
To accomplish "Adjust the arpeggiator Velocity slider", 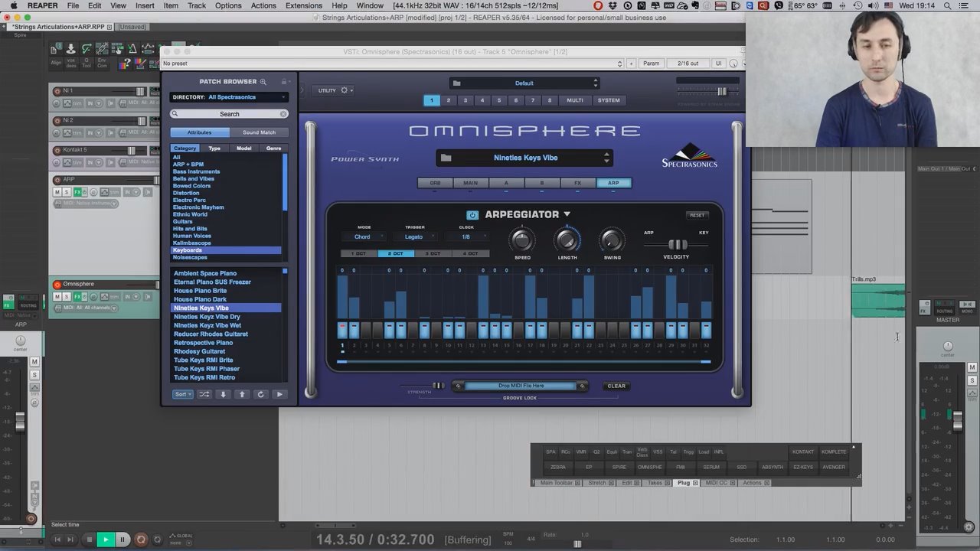I will [677, 245].
